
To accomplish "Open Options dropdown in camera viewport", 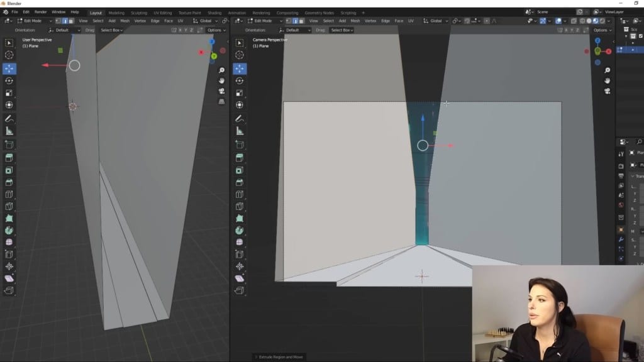I will point(602,30).
